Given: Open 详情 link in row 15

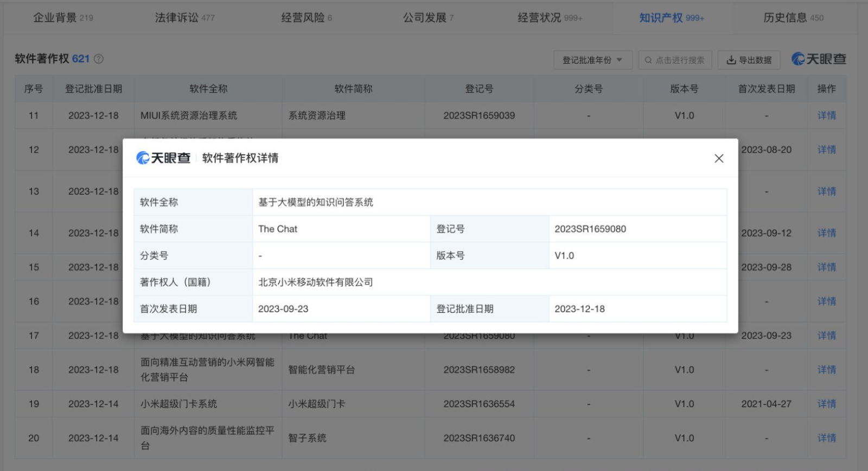Looking at the screenshot, I should [x=827, y=267].
